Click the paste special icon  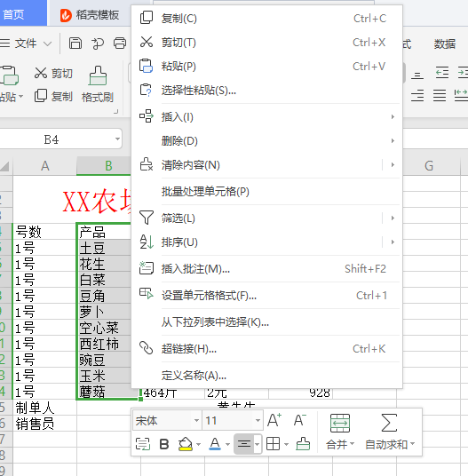click(146, 90)
